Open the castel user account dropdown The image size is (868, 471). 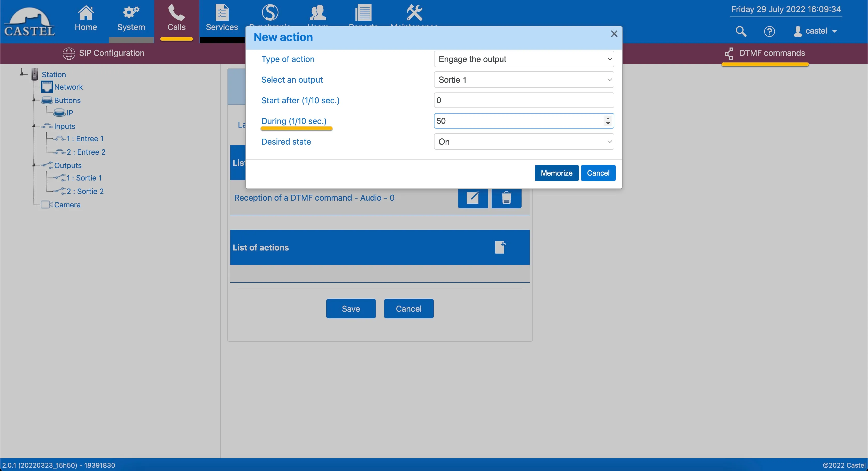click(816, 31)
